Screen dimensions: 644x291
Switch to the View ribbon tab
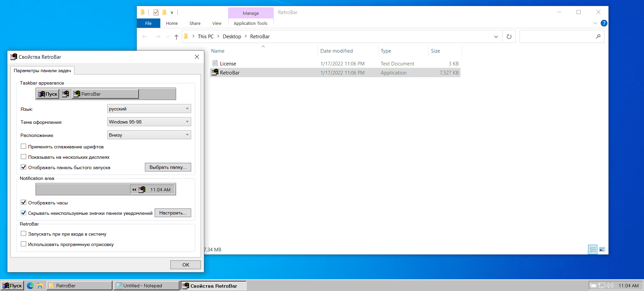coord(217,23)
